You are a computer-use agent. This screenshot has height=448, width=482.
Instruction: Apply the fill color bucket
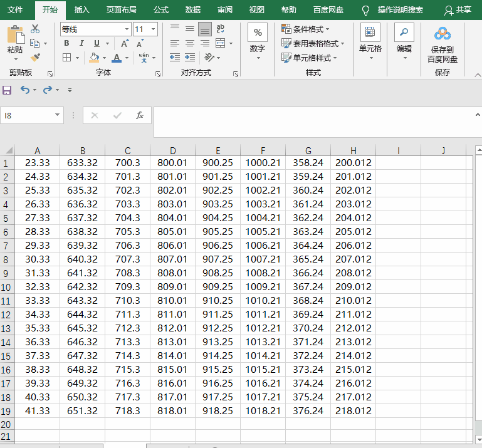[x=94, y=58]
